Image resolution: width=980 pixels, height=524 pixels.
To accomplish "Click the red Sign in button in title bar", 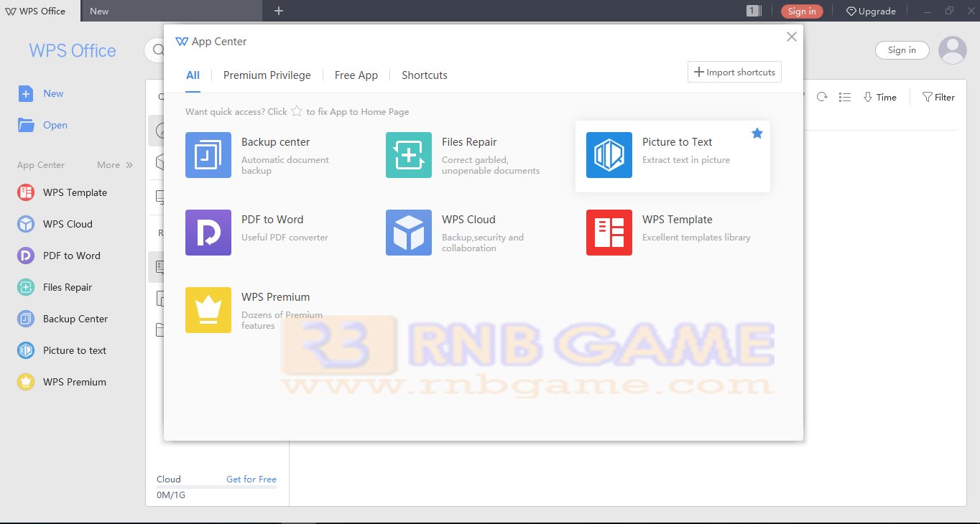I will click(802, 11).
